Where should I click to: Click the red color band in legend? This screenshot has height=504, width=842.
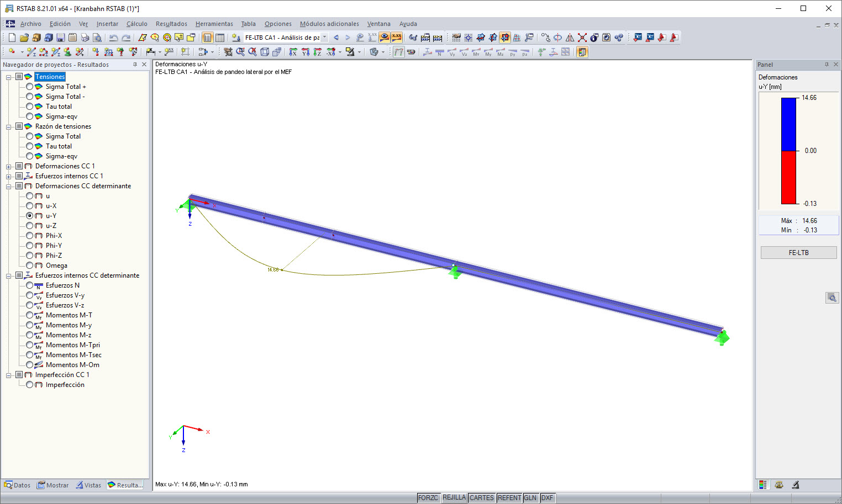[x=788, y=177]
